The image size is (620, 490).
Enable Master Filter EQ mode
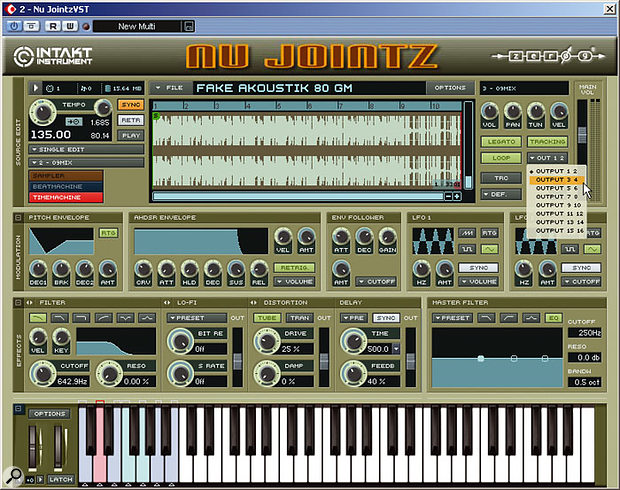[553, 318]
